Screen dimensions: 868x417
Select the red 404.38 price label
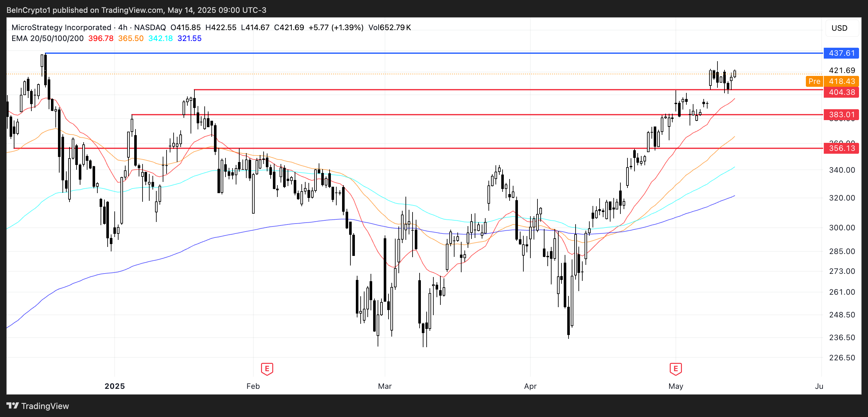(x=841, y=92)
